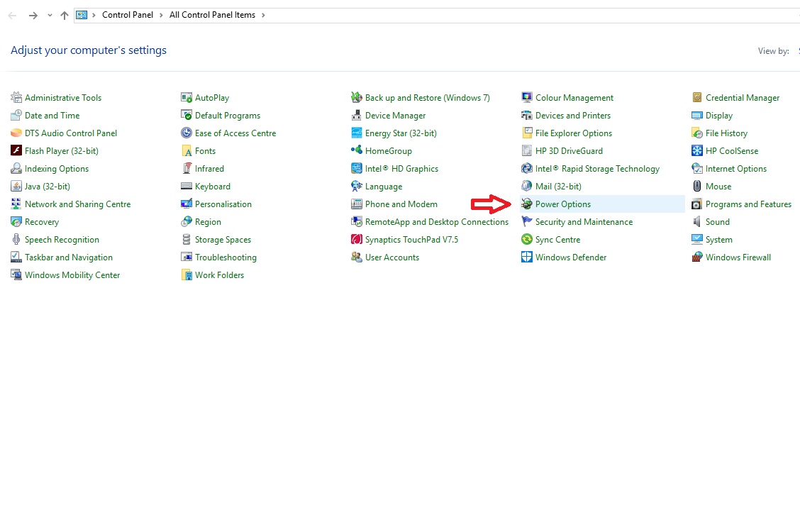Open the Credential Manager icon
The image size is (800, 532).
697,97
